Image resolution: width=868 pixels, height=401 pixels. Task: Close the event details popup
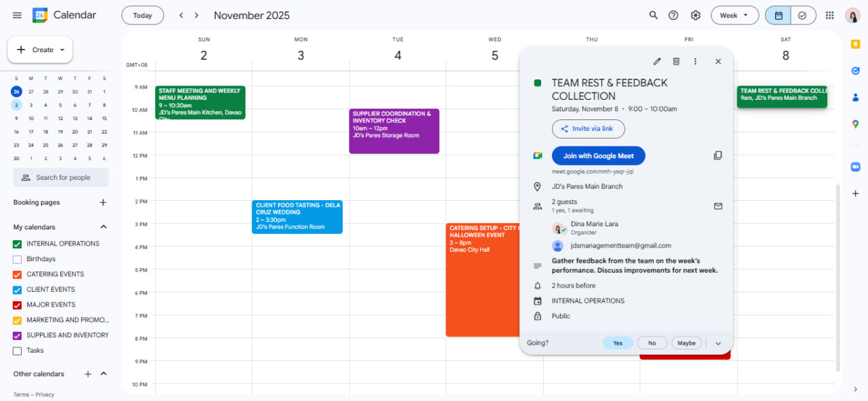(718, 61)
